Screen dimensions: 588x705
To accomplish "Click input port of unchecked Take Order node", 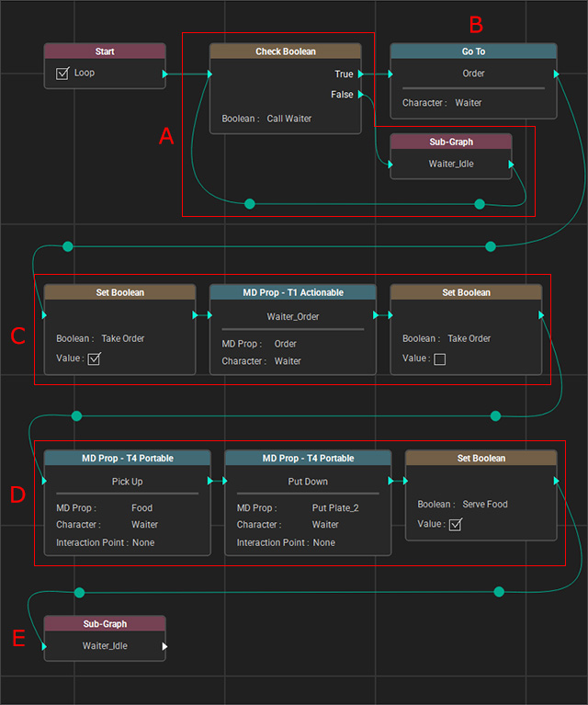I will pos(390,315).
